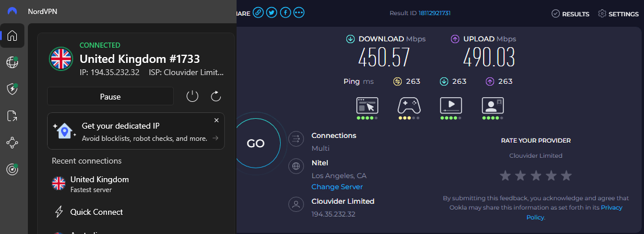Click the upload arrow icon beside UPLOAD

pos(455,39)
